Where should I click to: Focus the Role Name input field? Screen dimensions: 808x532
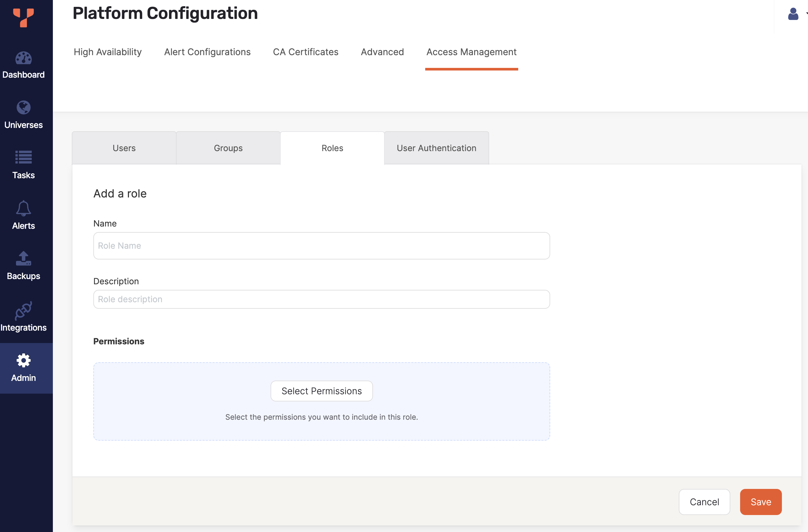pos(321,245)
